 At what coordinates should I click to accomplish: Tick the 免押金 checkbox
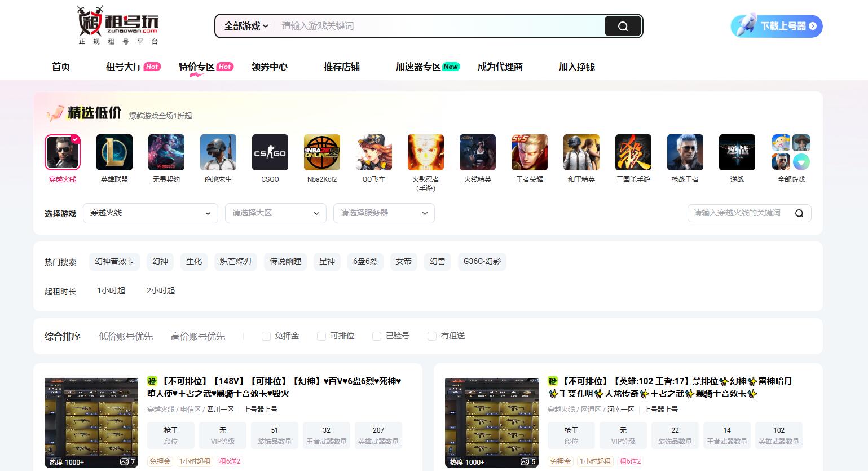click(x=266, y=336)
